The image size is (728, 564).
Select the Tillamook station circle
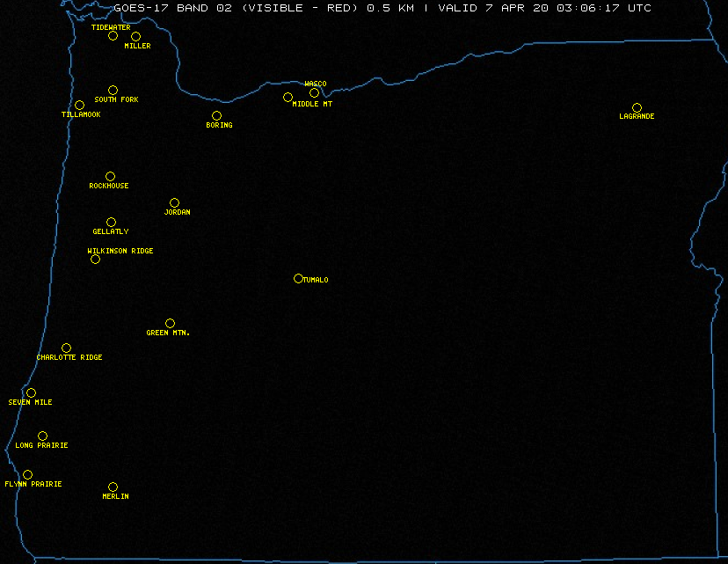tap(79, 106)
